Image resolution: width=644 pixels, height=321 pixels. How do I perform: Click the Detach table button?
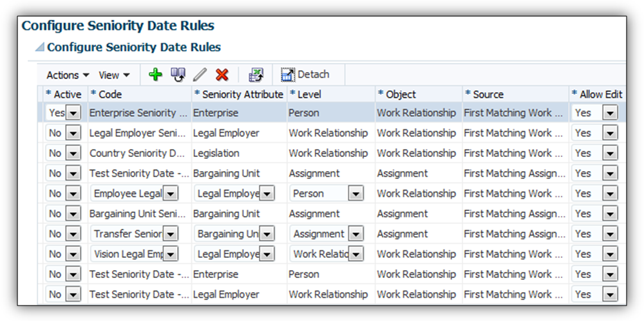click(x=305, y=75)
